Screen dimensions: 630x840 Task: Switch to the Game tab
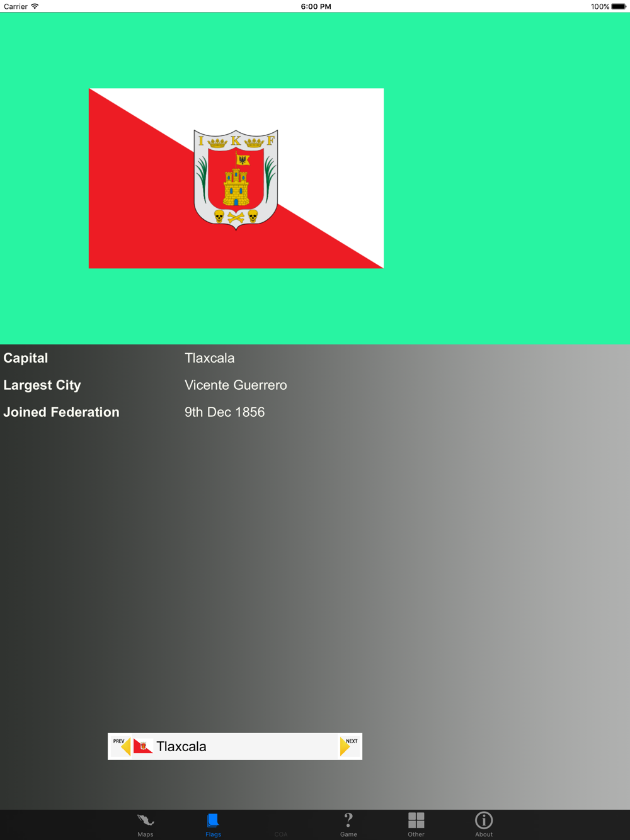[348, 824]
